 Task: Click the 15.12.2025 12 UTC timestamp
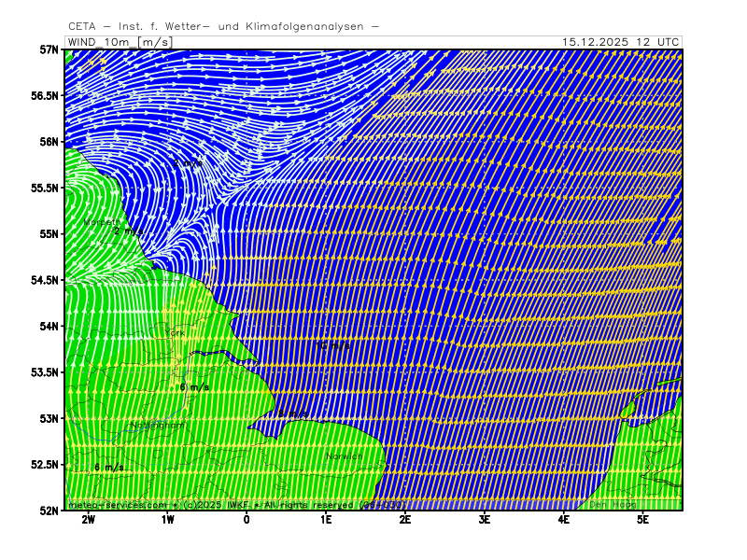[620, 42]
